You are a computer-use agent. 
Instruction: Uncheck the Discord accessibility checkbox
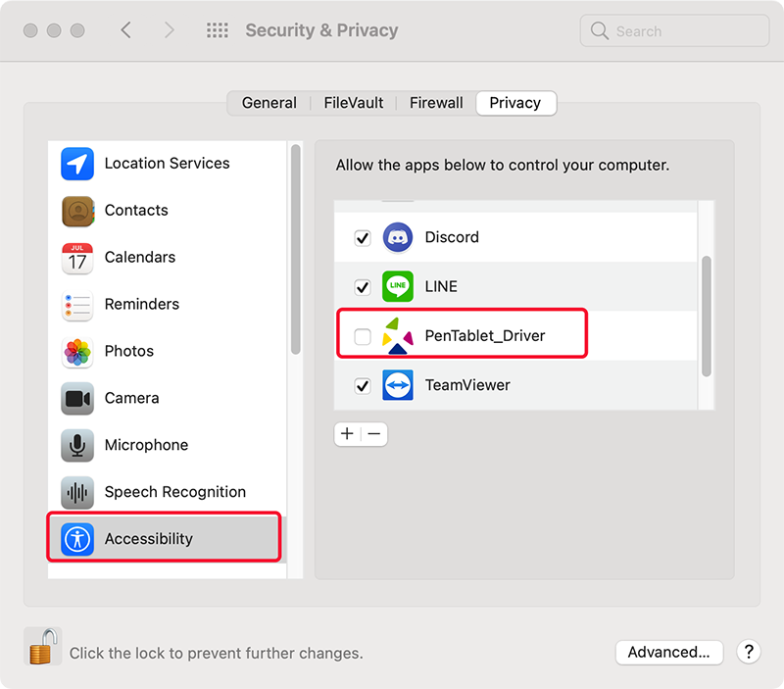pyautogui.click(x=363, y=238)
